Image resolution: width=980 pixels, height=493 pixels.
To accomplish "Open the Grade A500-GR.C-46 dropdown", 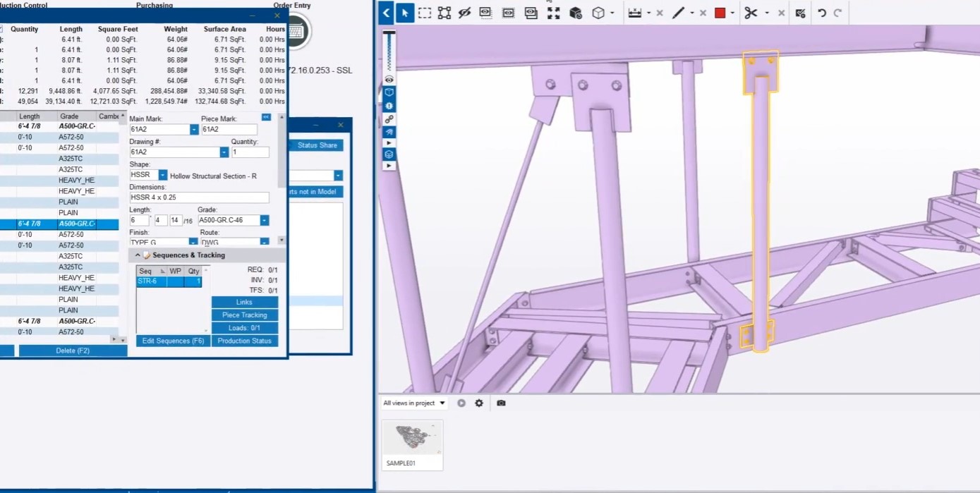I will pyautogui.click(x=265, y=221).
